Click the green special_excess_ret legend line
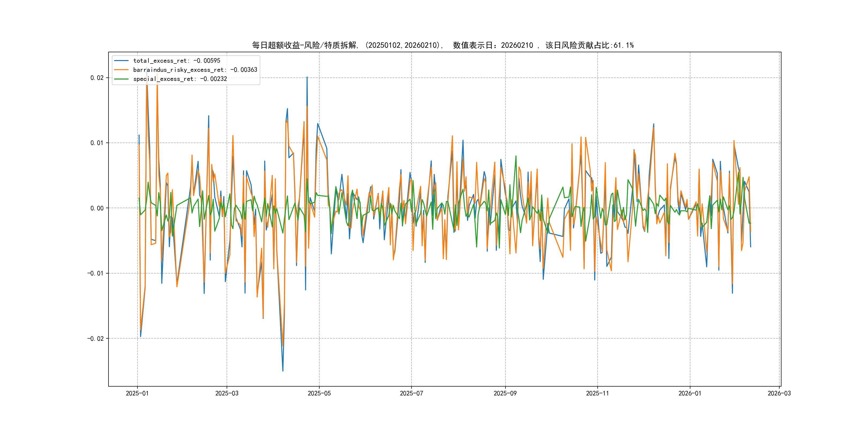 point(121,79)
